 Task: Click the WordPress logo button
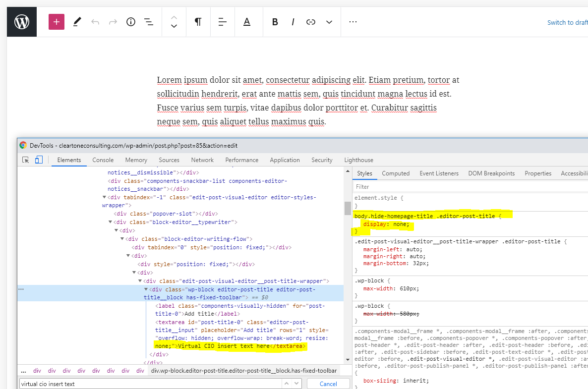tap(22, 22)
